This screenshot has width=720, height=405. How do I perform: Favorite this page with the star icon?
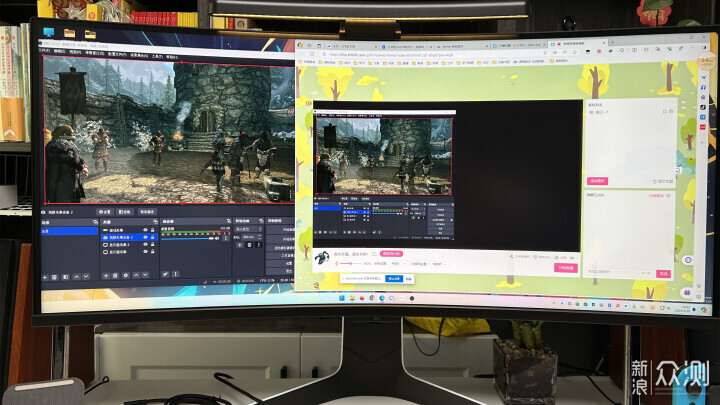click(x=574, y=52)
